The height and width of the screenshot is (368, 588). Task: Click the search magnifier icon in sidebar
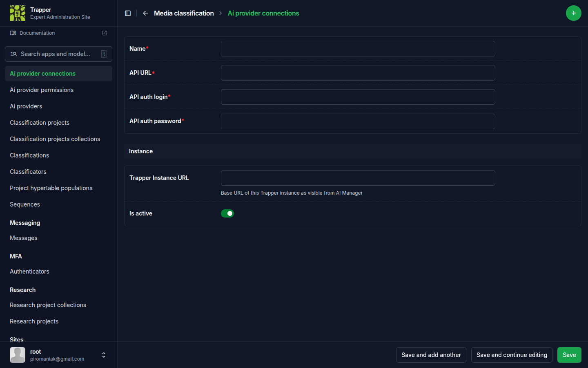[13, 54]
